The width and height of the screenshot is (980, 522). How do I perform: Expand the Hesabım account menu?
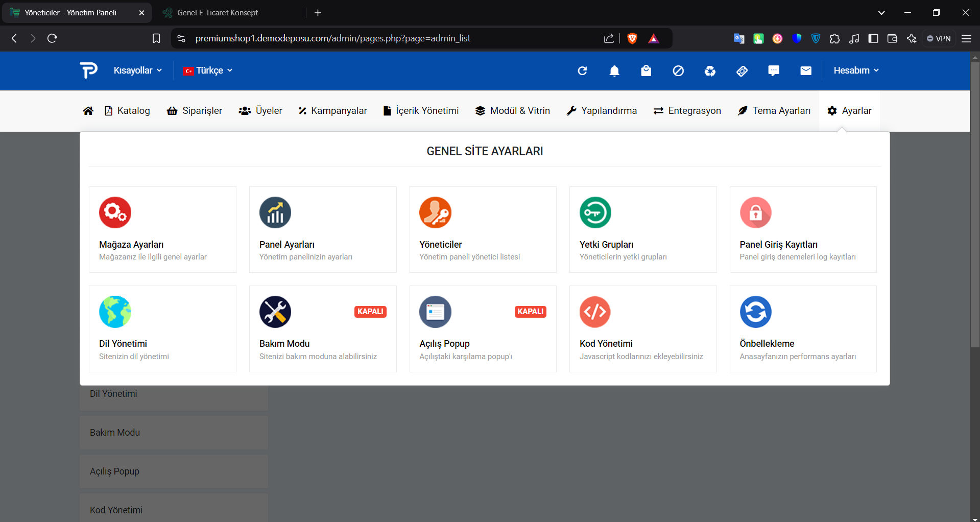click(856, 70)
